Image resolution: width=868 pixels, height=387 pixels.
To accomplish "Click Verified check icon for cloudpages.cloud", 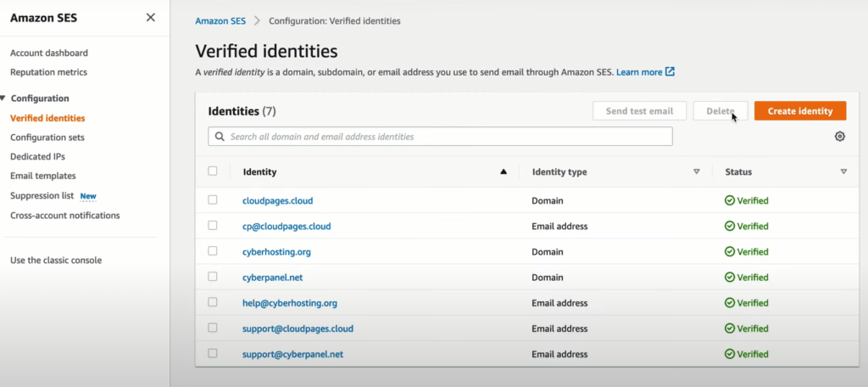I will (x=730, y=200).
